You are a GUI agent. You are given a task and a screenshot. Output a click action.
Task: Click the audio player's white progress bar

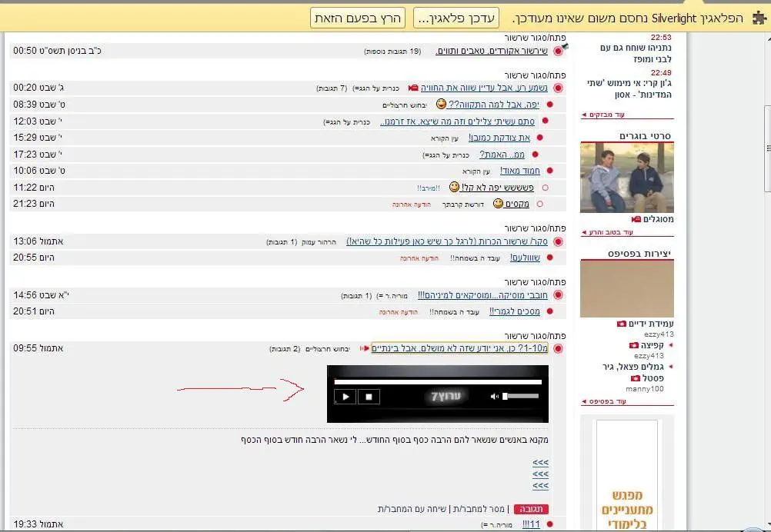438,381
